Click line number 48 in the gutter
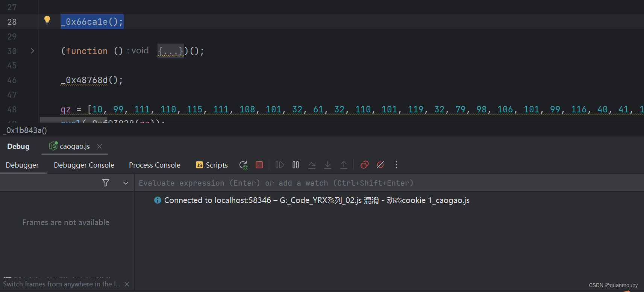This screenshot has width=644, height=292. pos(12,109)
